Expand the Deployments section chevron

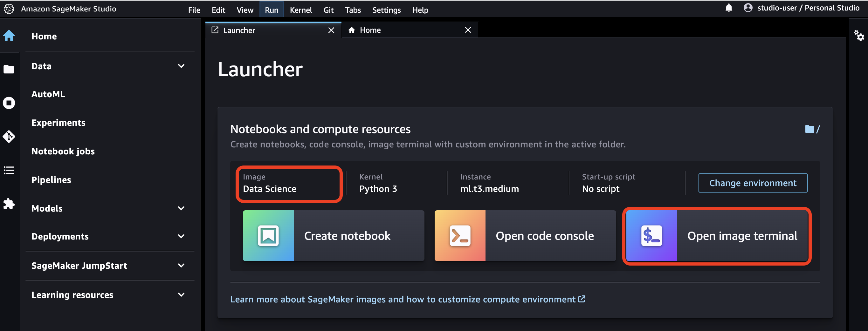click(x=181, y=236)
